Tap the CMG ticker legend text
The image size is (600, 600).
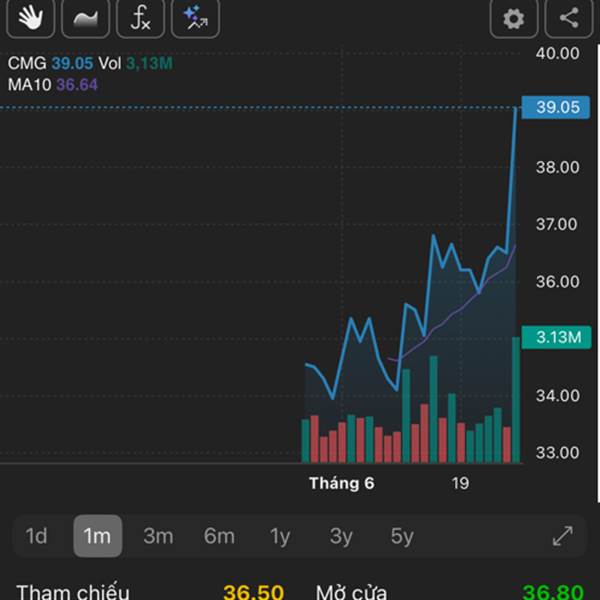pyautogui.click(x=27, y=63)
